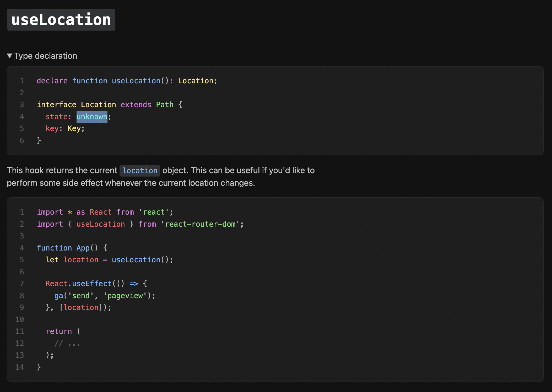552x392 pixels.
Task: Click the highlighted 'unknown' type keyword
Action: click(x=92, y=117)
